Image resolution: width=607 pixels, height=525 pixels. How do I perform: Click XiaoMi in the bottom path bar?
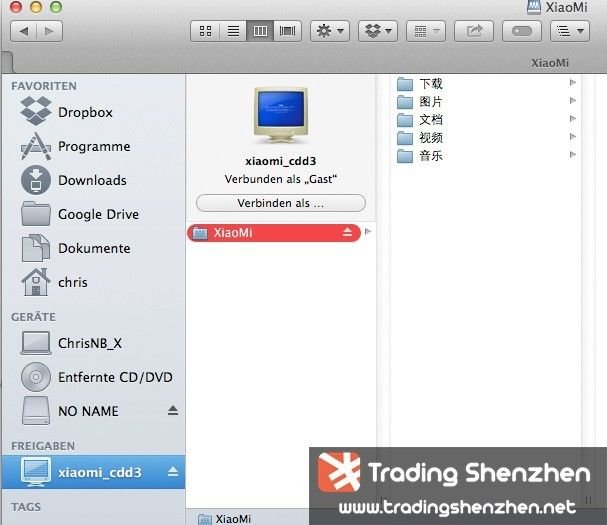(225, 519)
